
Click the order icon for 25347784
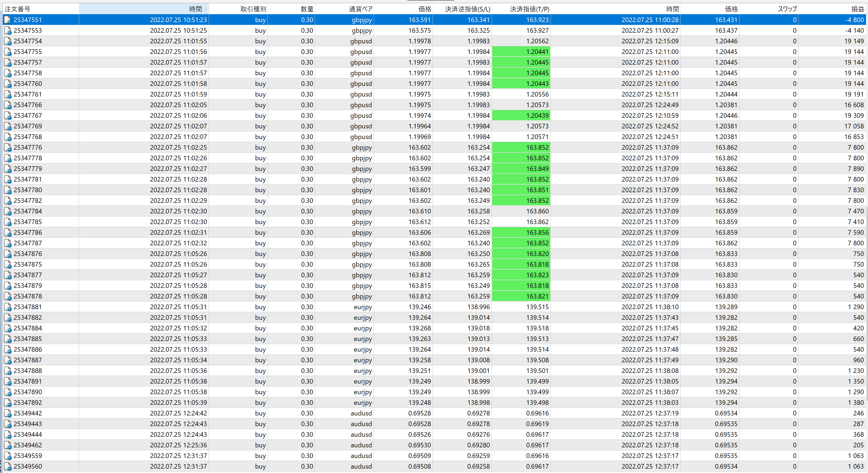click(7, 212)
